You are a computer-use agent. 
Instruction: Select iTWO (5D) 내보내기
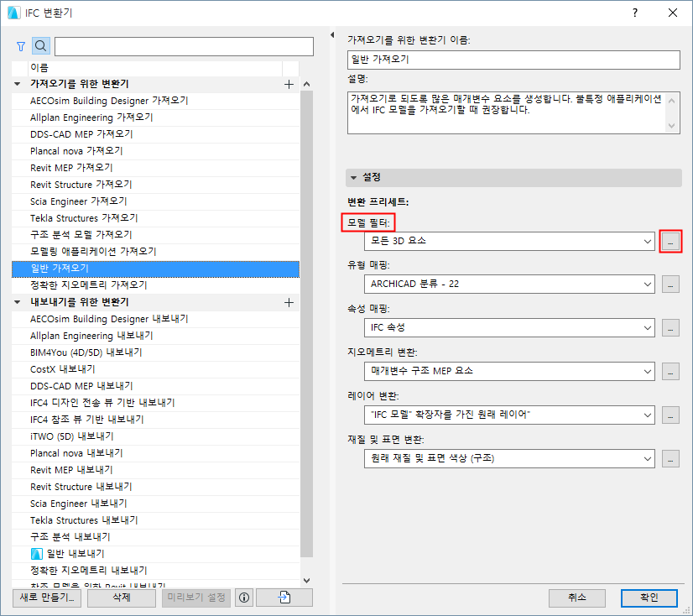pyautogui.click(x=155, y=437)
